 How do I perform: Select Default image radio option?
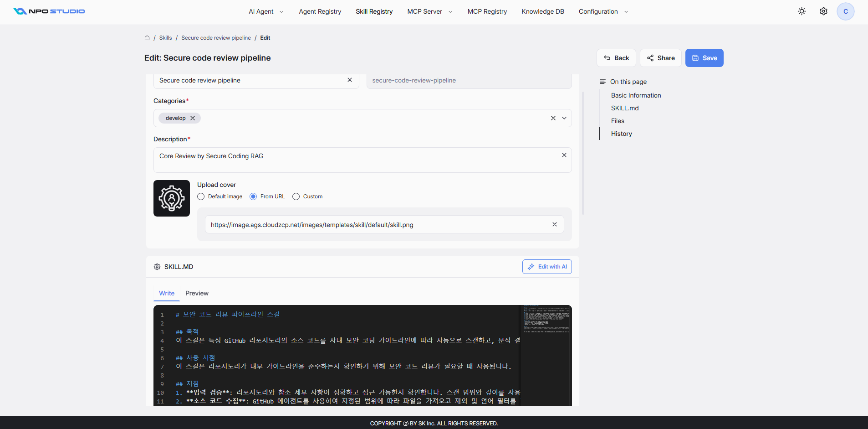coord(201,196)
